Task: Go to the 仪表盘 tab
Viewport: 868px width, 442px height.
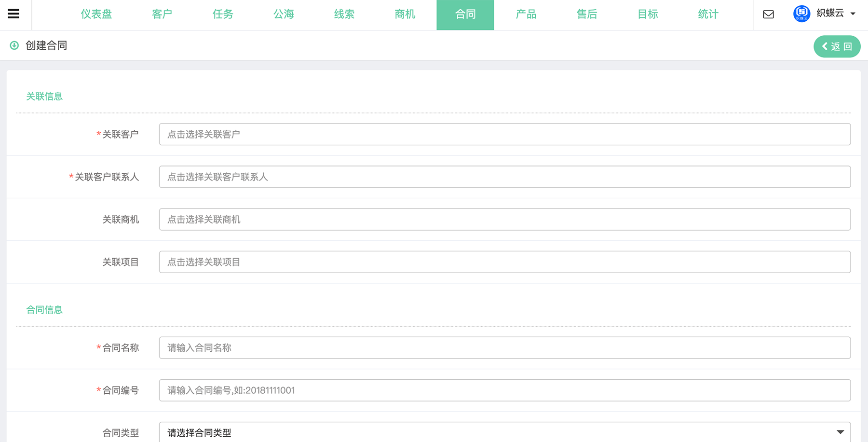Action: pos(96,14)
